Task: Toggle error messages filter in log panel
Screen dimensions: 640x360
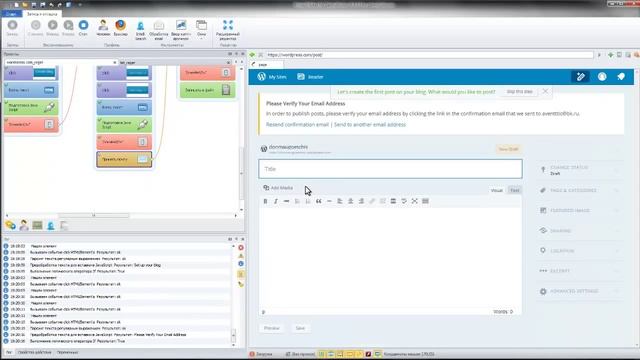Action: (241, 248)
